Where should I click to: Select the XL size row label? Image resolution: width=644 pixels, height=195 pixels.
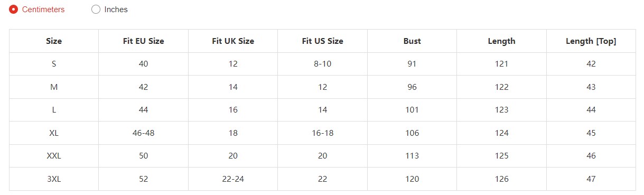click(54, 133)
